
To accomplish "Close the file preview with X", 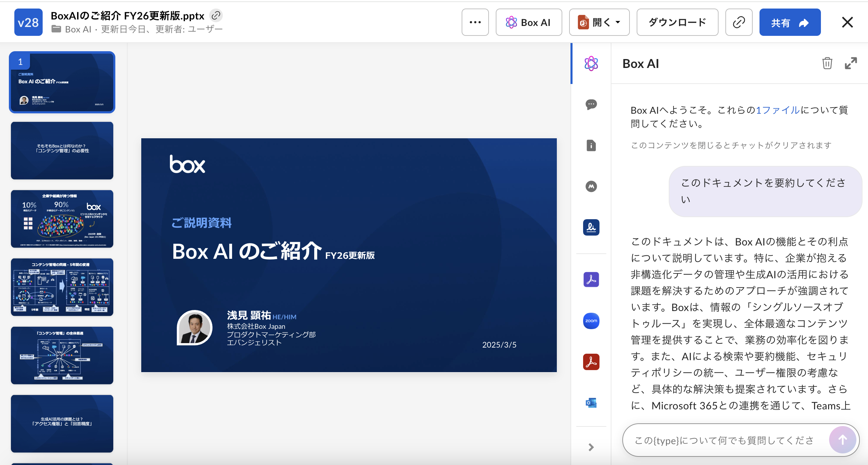I will pos(847,22).
